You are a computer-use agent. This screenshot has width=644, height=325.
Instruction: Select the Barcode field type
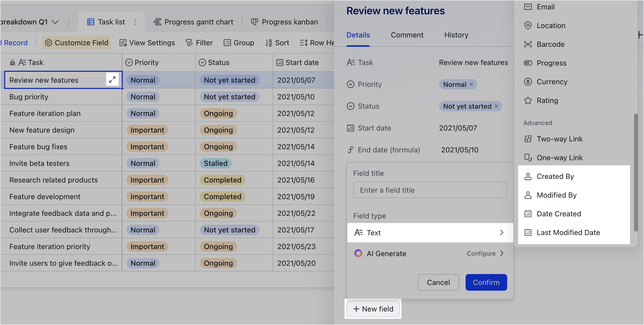[x=550, y=44]
